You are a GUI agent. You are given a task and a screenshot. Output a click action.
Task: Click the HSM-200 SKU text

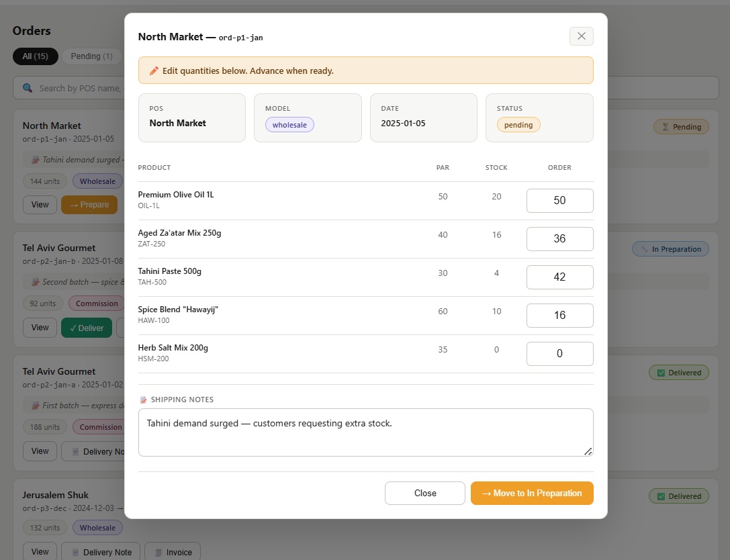[153, 359]
